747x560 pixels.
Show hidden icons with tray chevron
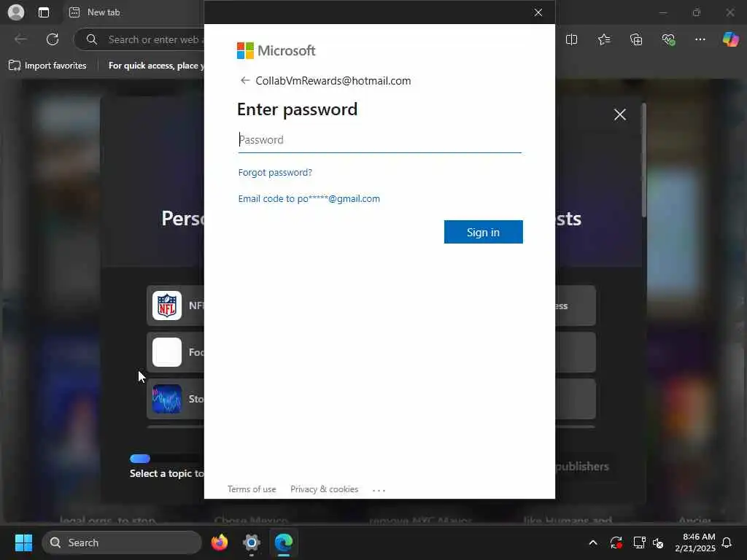pos(592,542)
